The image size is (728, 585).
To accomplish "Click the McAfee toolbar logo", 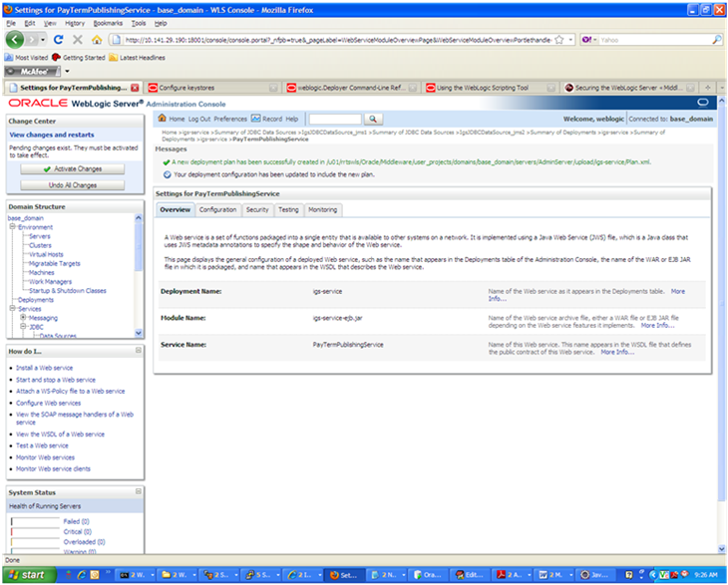I will click(33, 72).
